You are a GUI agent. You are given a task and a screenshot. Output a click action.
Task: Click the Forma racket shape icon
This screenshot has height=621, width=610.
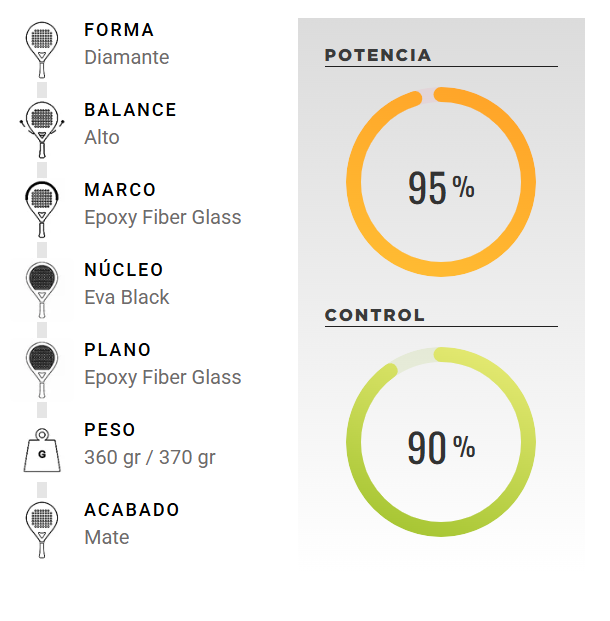(42, 50)
